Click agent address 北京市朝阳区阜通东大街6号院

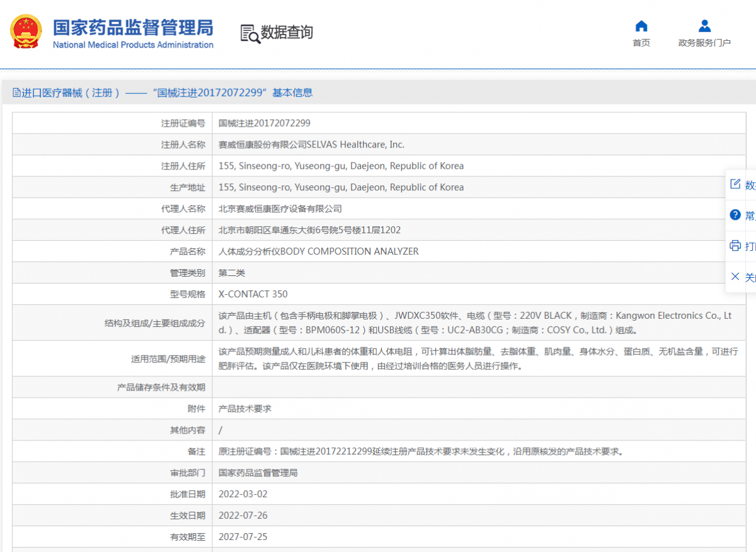tap(309, 230)
